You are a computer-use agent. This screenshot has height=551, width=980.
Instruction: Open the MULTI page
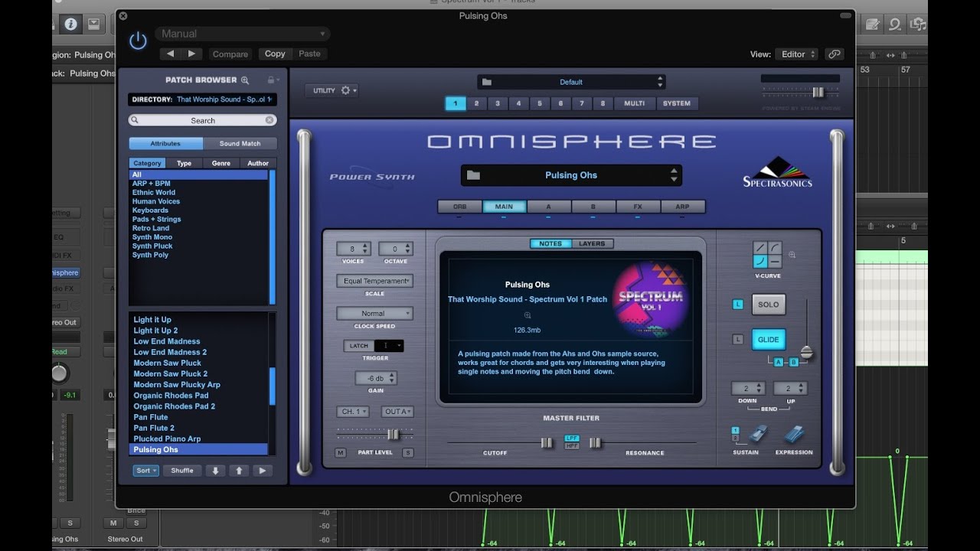tap(634, 103)
